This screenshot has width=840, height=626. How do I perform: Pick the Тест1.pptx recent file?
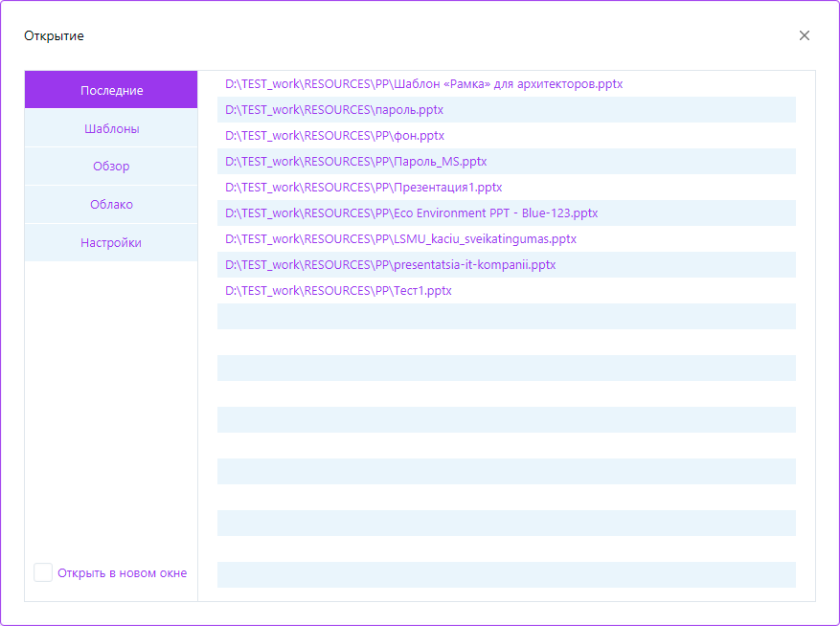pyautogui.click(x=338, y=291)
